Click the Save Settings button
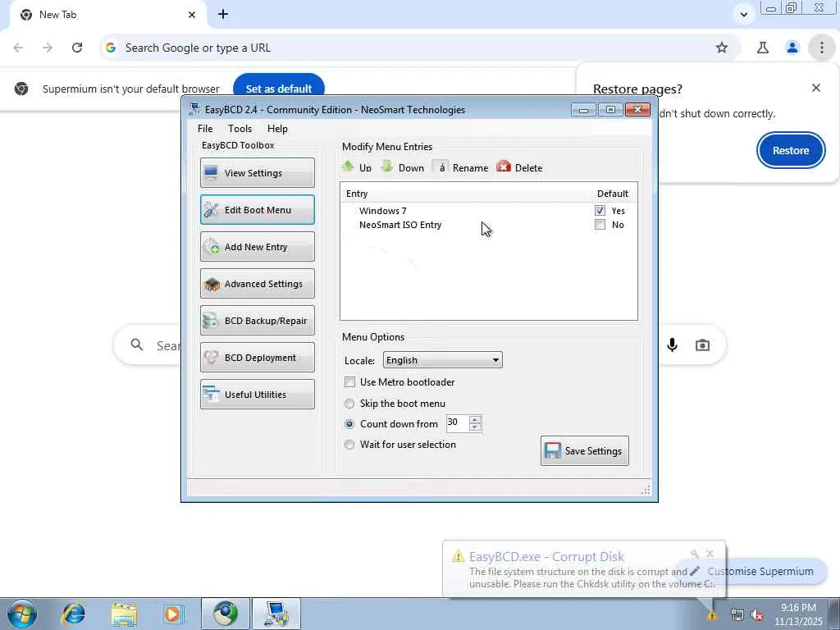 point(584,450)
